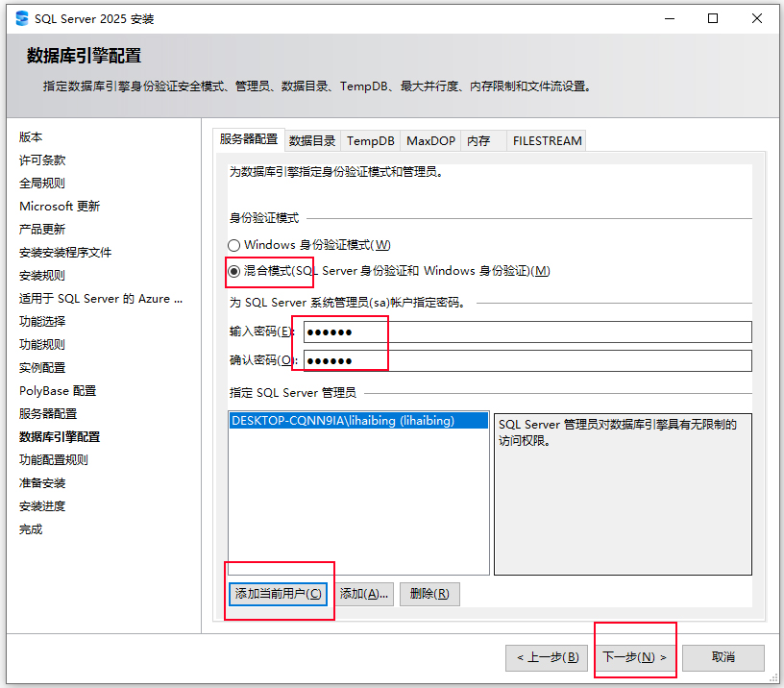The image size is (784, 688).
Task: Switch to the 服务器配置 tab
Action: click(249, 139)
